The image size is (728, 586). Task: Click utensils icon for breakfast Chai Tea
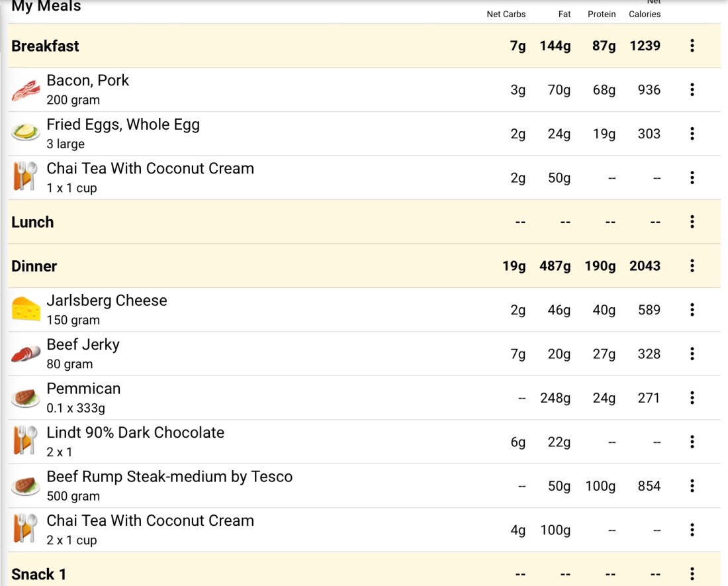coord(26,177)
